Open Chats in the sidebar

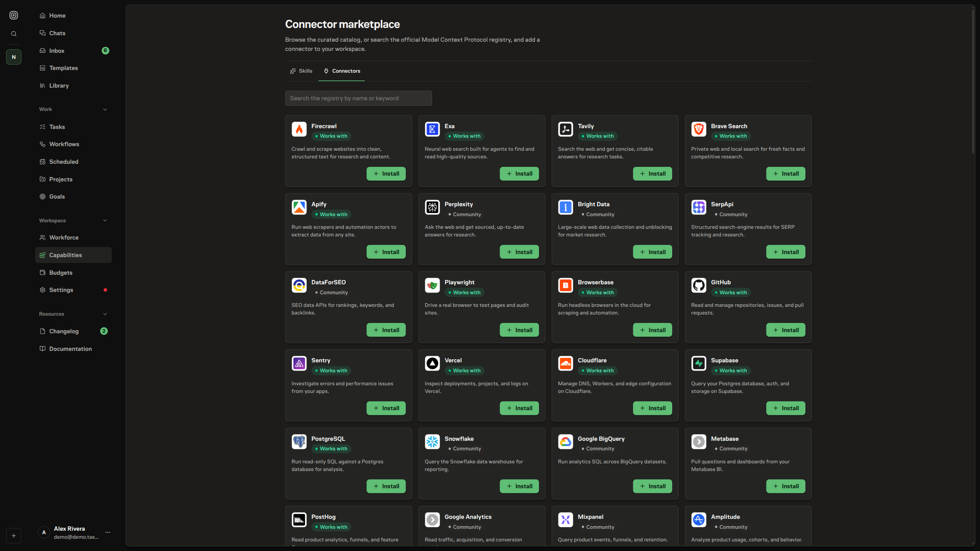click(73, 33)
